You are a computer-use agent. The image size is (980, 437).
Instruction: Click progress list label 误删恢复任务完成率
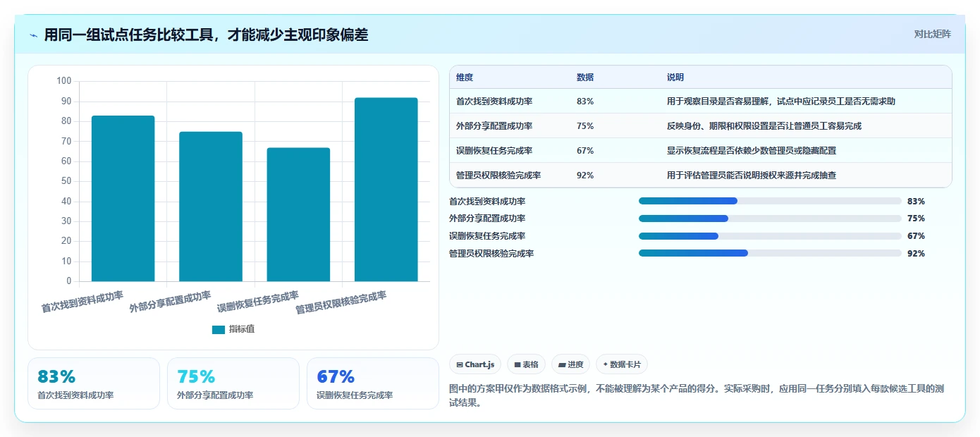[x=487, y=236]
